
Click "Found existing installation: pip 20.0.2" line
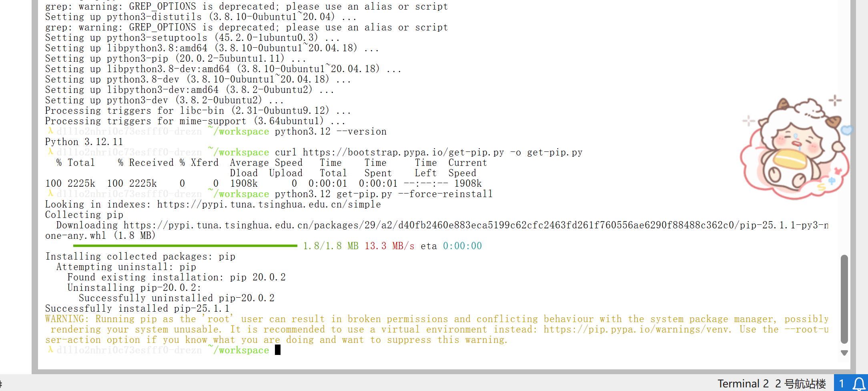click(x=176, y=277)
